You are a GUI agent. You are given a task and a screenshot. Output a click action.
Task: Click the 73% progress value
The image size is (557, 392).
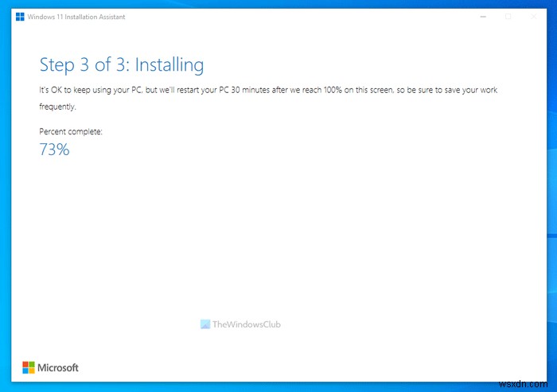pyautogui.click(x=54, y=149)
